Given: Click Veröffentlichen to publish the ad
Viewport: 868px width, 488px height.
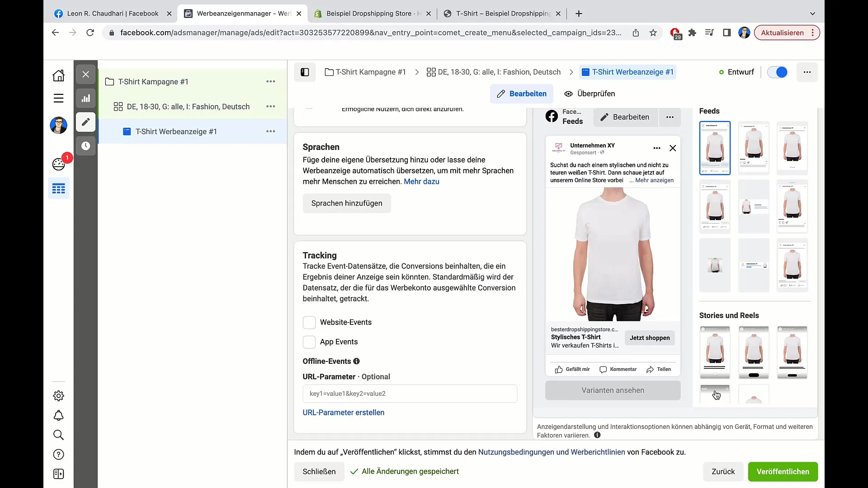Looking at the screenshot, I should point(783,471).
